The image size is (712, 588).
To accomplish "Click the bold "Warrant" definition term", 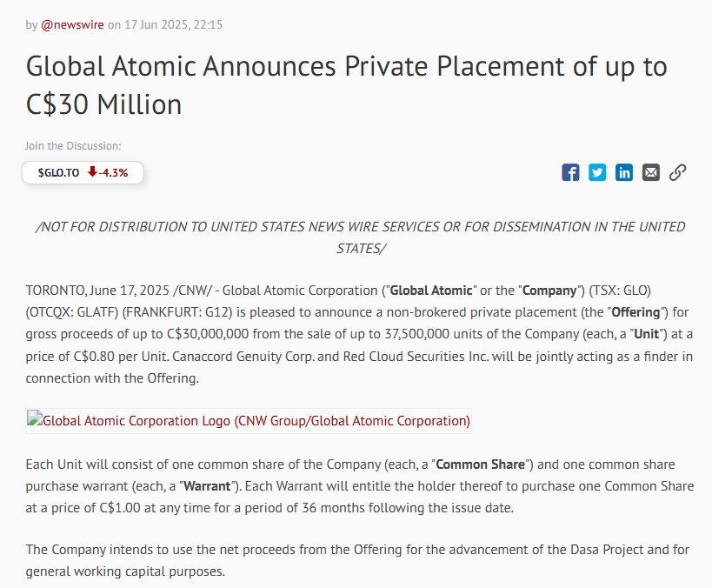I will [x=209, y=486].
